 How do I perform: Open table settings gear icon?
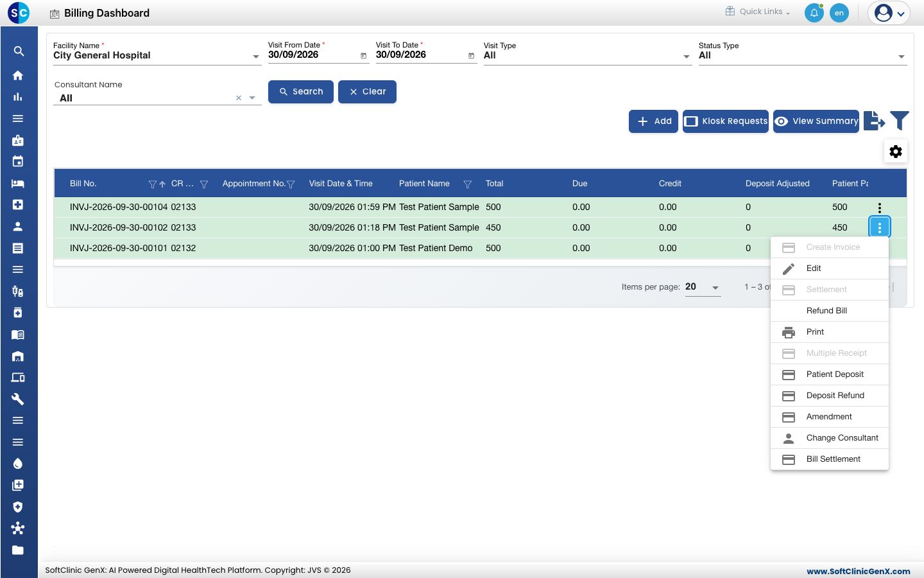click(x=896, y=152)
